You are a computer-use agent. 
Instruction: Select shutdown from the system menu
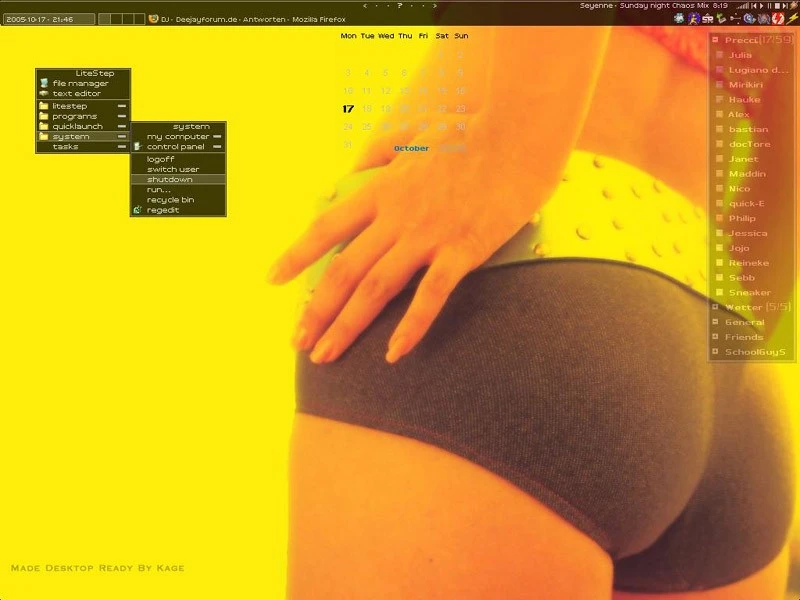point(170,179)
